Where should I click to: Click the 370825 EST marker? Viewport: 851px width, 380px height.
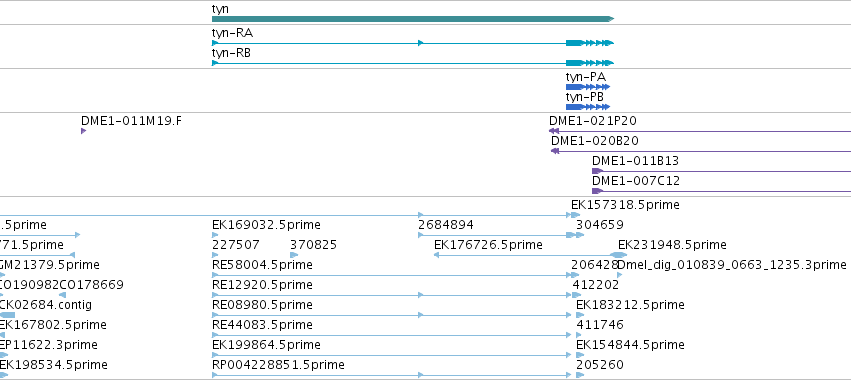pos(294,255)
